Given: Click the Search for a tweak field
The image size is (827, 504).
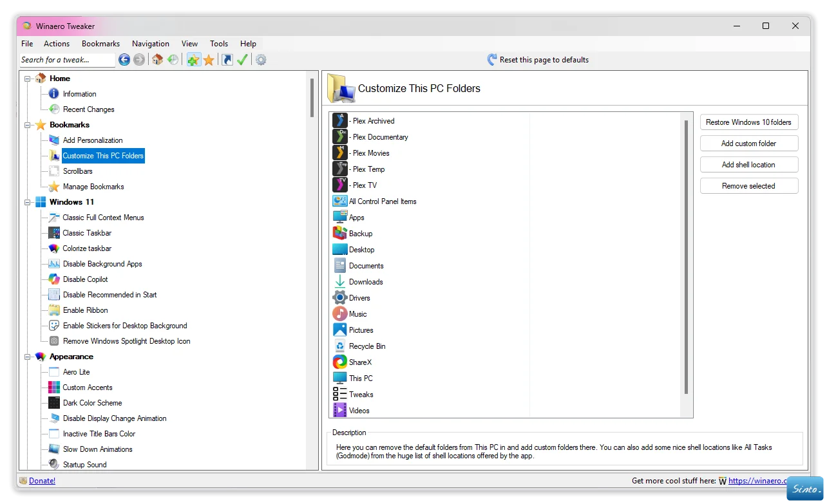Looking at the screenshot, I should click(67, 60).
